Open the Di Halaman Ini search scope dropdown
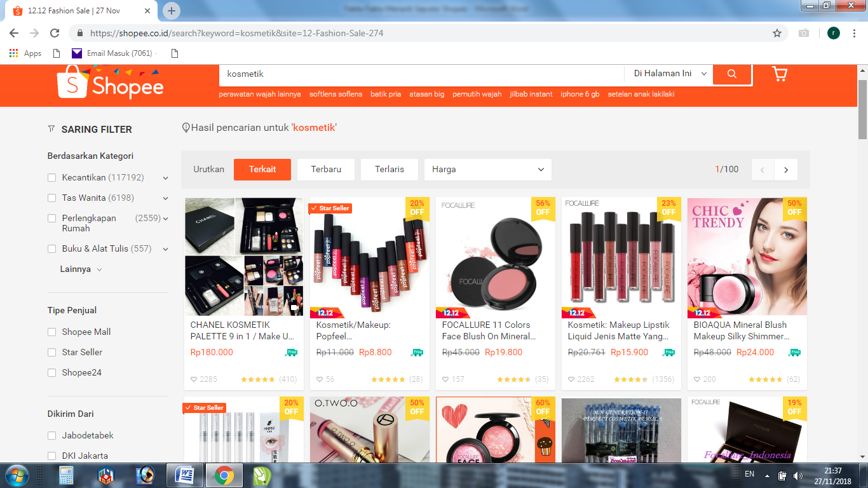Viewport: 868px width, 488px height. tap(669, 74)
